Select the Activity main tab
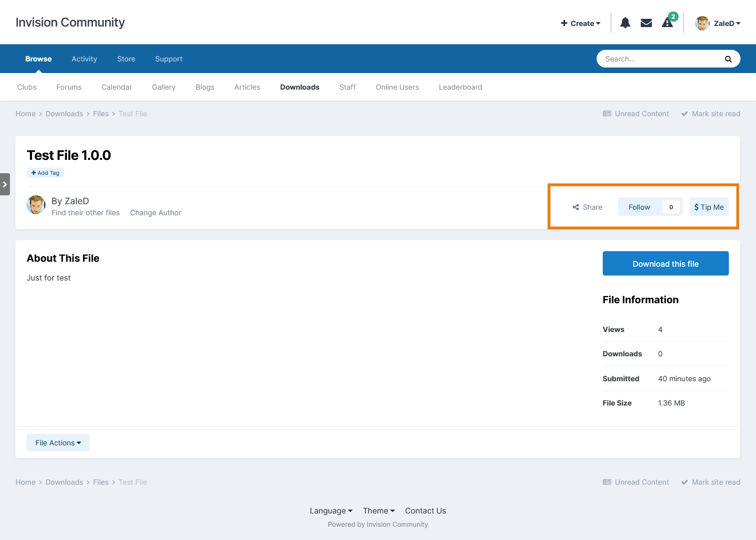 coord(84,59)
